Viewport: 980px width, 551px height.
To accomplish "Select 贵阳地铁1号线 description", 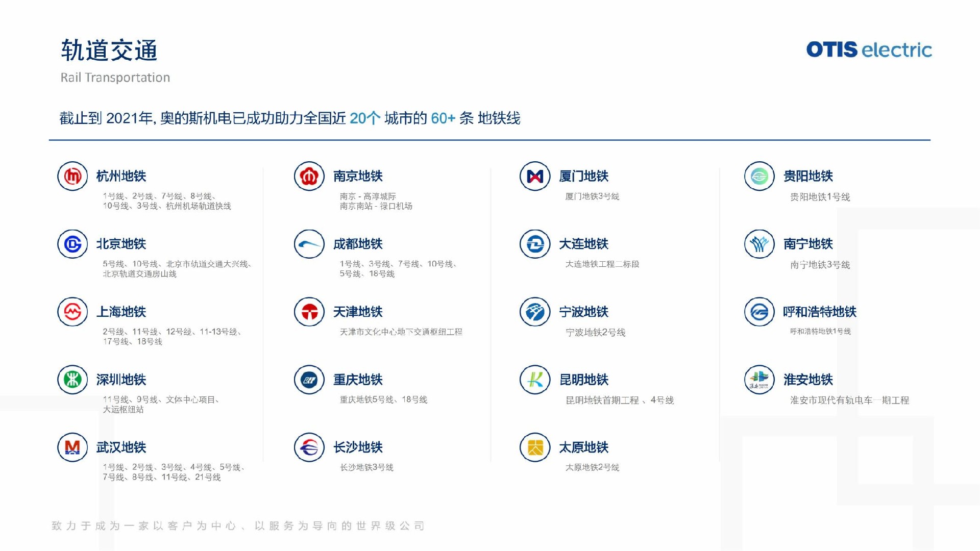I will 820,197.
